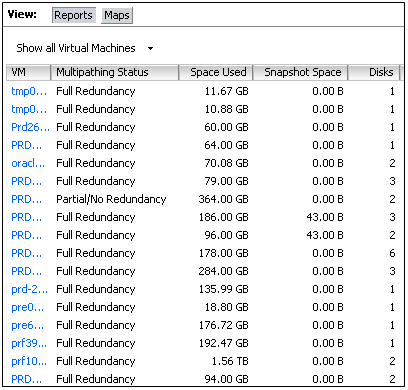408x390 pixels.
Task: Select 43.00 B snapshot in 96.00 GB row
Action: click(x=325, y=235)
